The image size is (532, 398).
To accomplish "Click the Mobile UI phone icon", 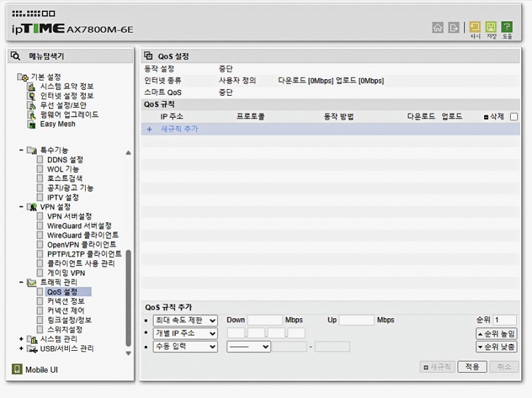I will click(17, 369).
